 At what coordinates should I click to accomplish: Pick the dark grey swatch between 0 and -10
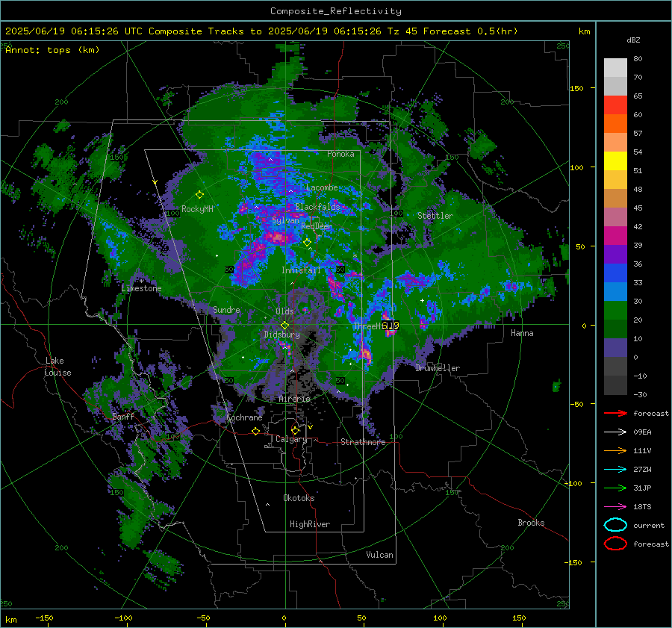pos(615,366)
